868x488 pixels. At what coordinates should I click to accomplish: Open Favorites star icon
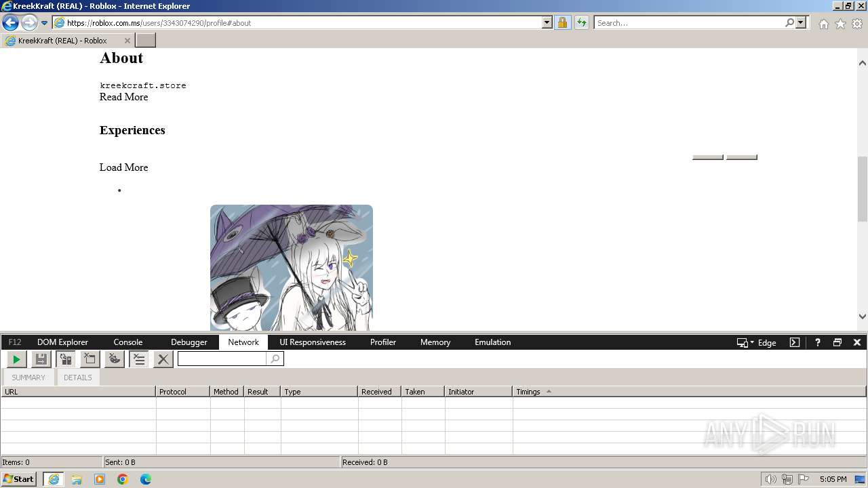tap(840, 24)
